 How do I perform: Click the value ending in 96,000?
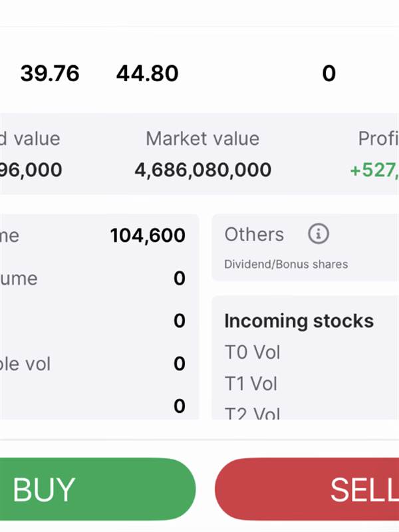click(x=31, y=170)
